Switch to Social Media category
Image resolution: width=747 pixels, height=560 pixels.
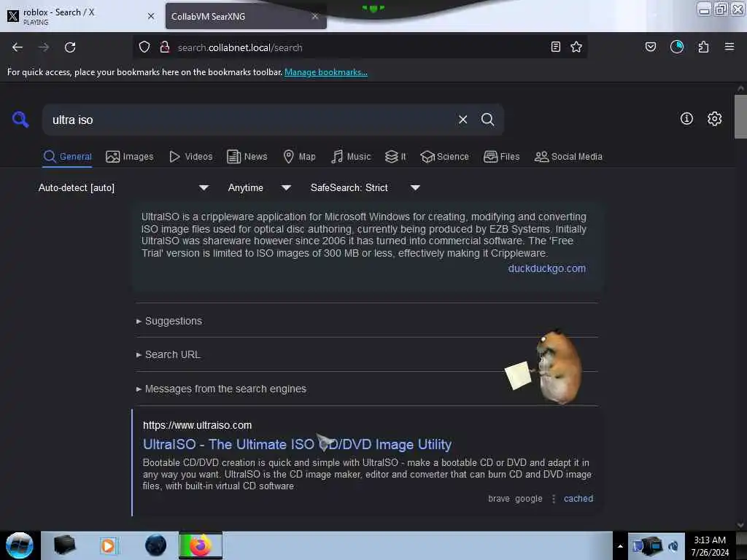tap(568, 157)
